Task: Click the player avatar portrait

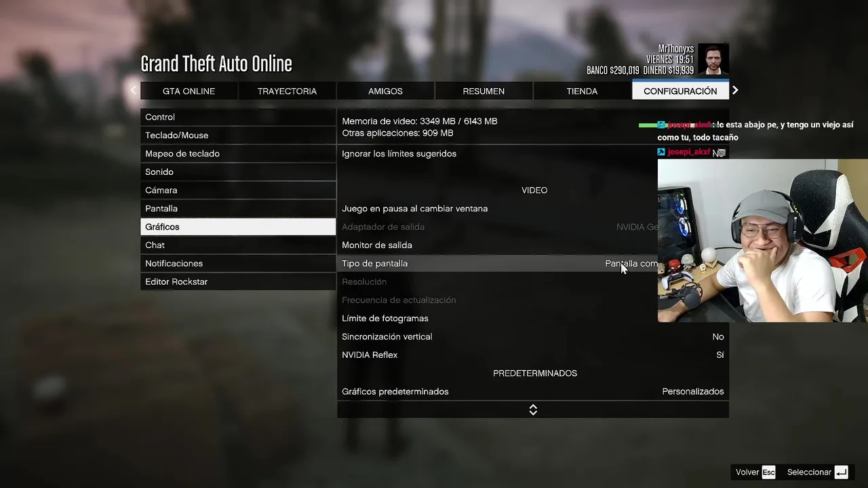Action: click(x=713, y=60)
